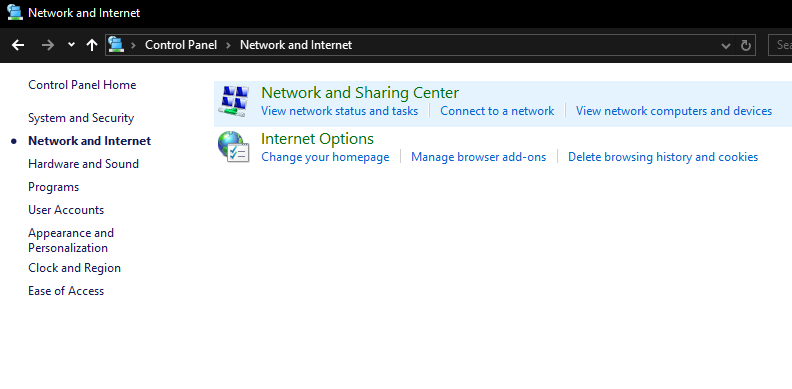Go to System and Security category

click(x=81, y=118)
